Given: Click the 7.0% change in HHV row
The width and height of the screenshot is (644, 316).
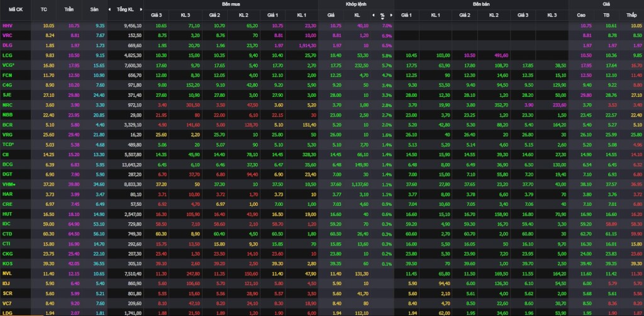Looking at the screenshot, I should (387, 25).
